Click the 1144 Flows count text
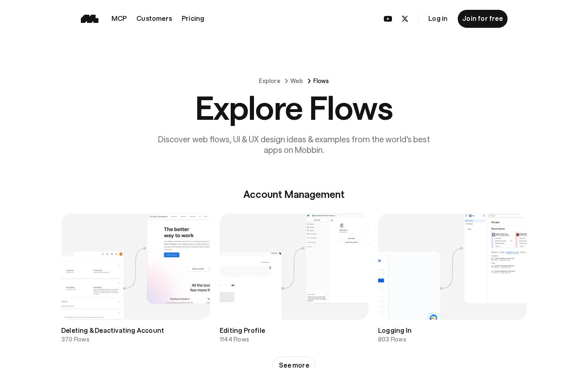The height and width of the screenshot is (368, 588). point(234,339)
